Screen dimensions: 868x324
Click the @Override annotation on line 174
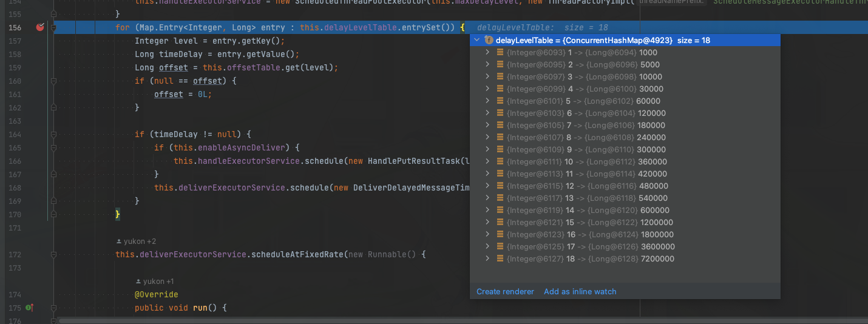pos(157,294)
